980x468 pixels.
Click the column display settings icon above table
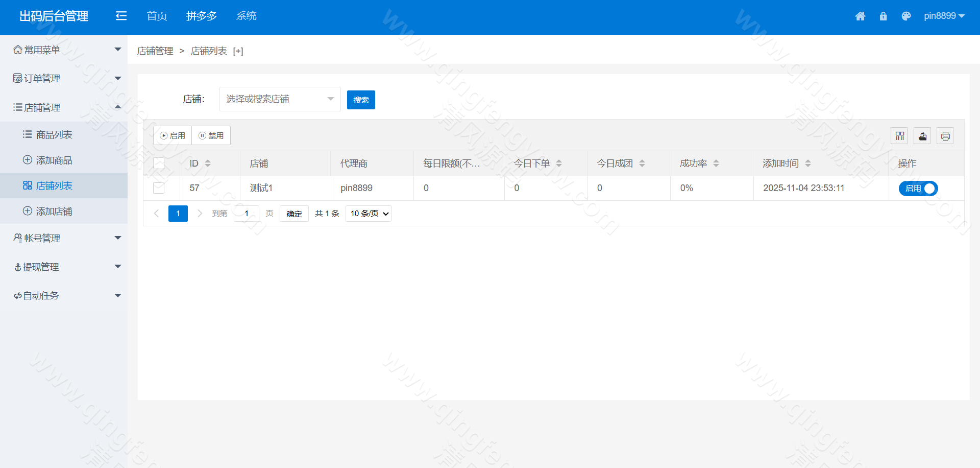click(x=900, y=135)
